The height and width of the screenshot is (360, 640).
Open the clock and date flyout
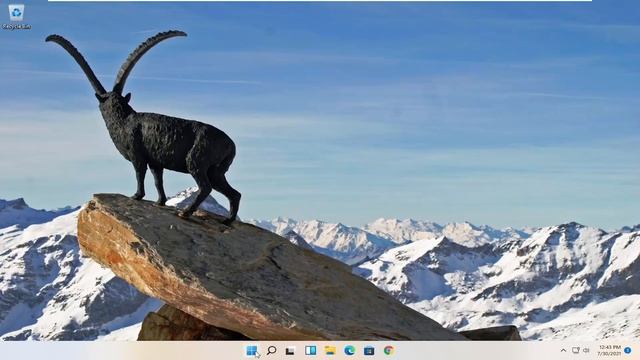[609, 350]
